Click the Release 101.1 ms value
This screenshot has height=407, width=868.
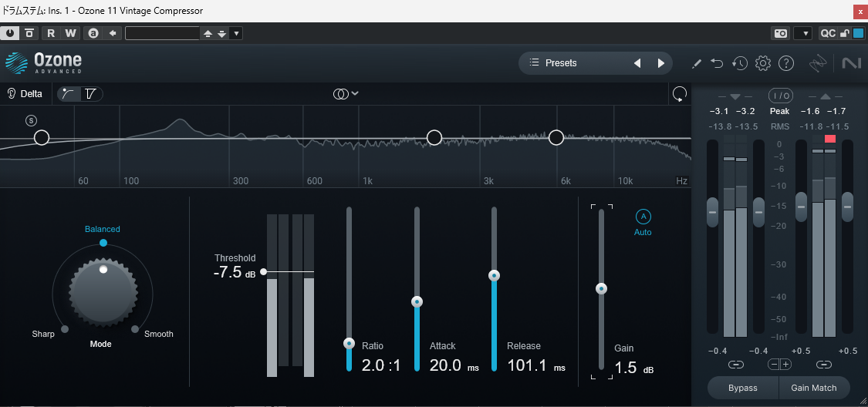[x=536, y=365]
